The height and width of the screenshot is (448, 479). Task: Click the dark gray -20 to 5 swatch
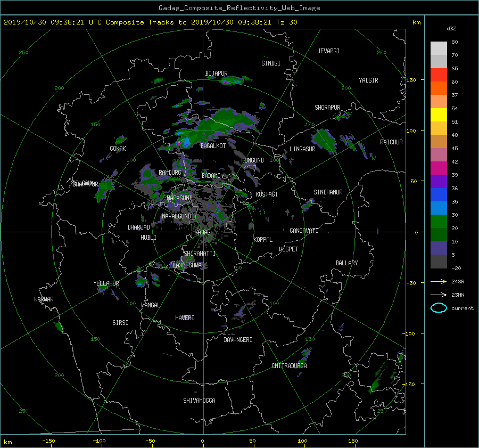coord(439,261)
